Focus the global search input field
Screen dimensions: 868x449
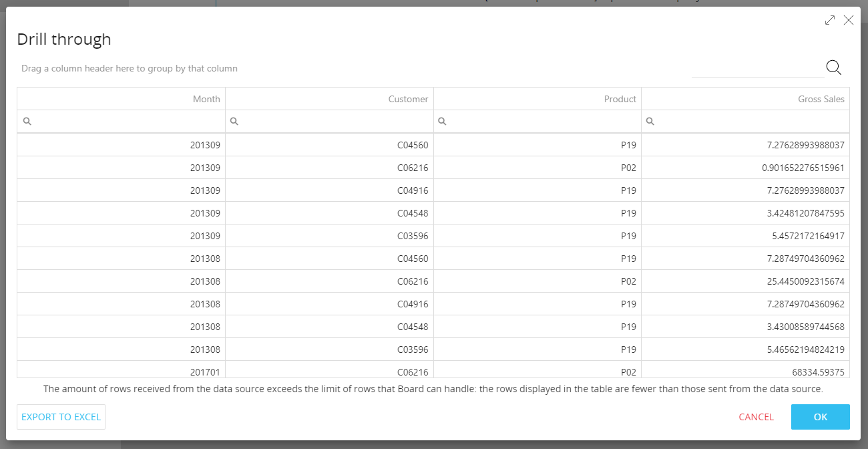(x=758, y=67)
